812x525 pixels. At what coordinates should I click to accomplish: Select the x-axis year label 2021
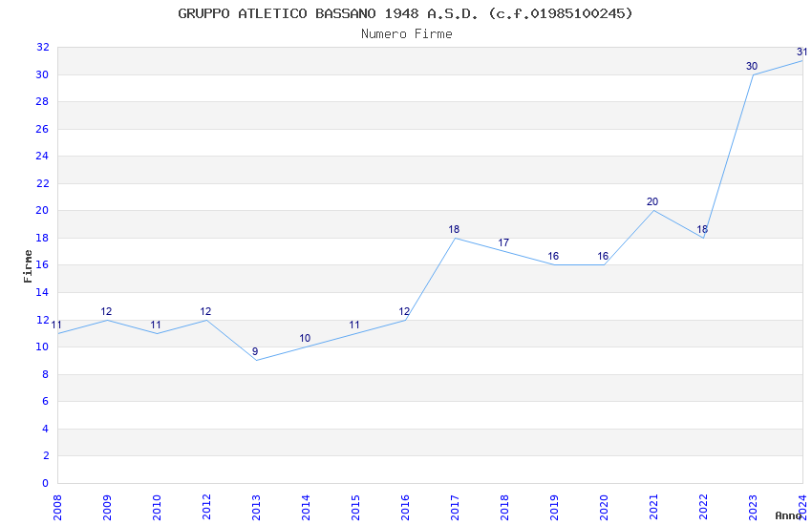(653, 507)
